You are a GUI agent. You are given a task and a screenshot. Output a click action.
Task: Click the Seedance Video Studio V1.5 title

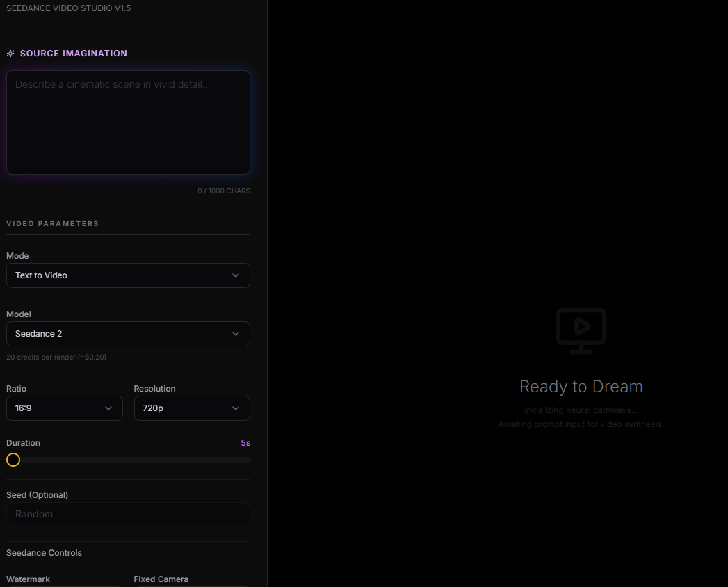click(69, 8)
